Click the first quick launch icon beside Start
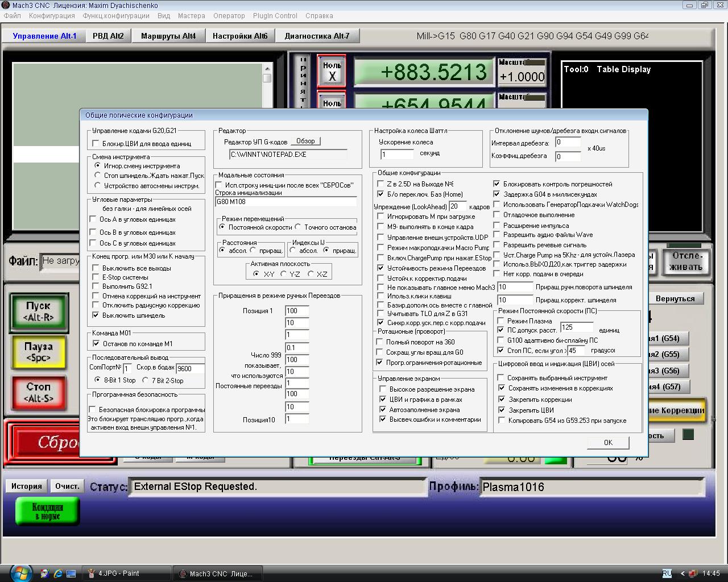The height and width of the screenshot is (582, 728). pyautogui.click(x=45, y=573)
